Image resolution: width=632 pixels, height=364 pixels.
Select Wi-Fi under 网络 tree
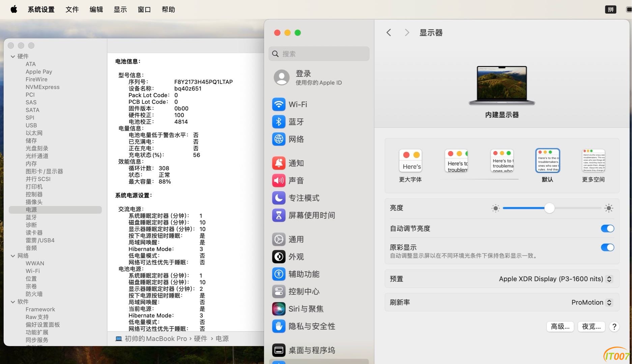click(x=33, y=271)
